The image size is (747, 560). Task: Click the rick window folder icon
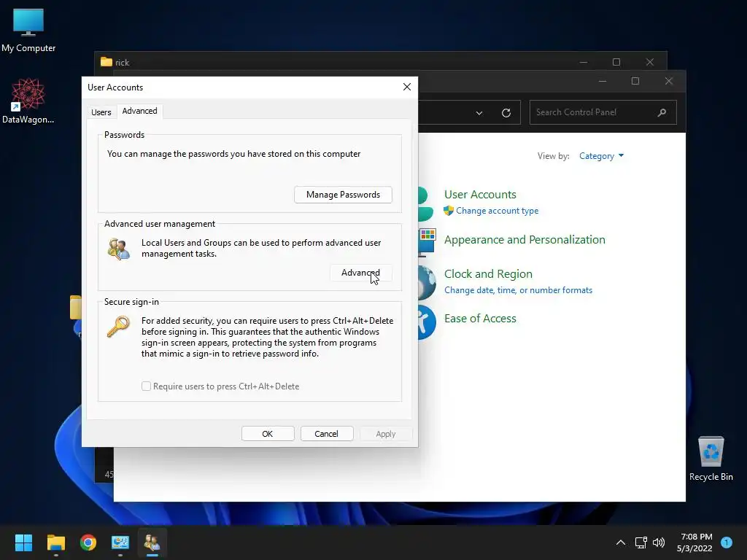pyautogui.click(x=107, y=62)
